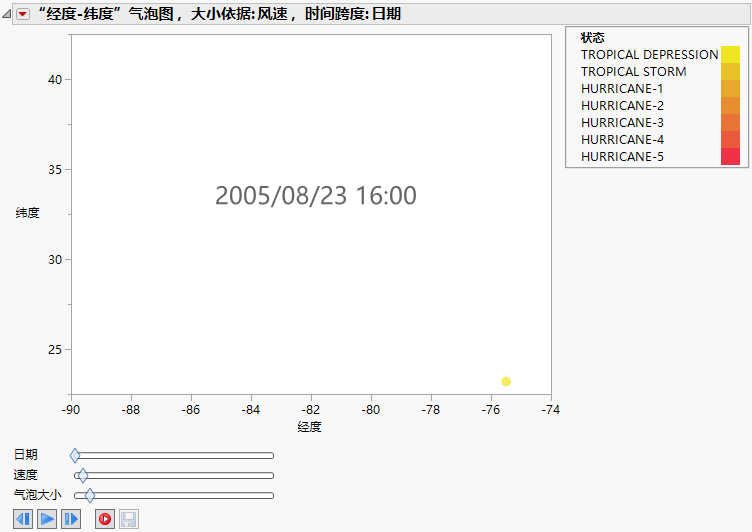Image resolution: width=752 pixels, height=532 pixels.
Task: Click the 速度 speed slider handle
Action: click(83, 475)
